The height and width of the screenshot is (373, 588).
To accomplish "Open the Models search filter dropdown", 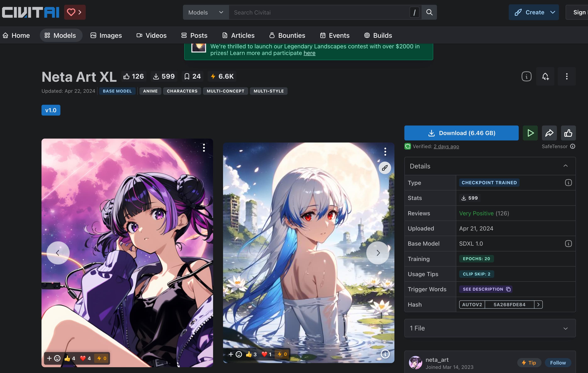I will click(206, 12).
